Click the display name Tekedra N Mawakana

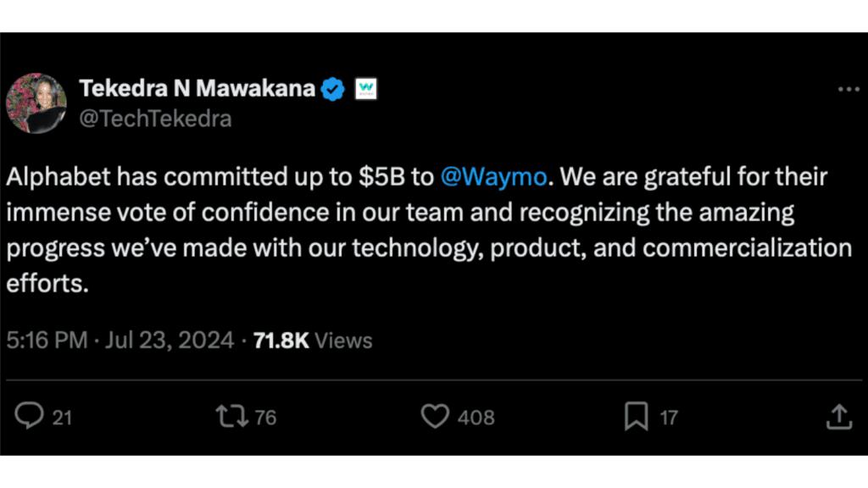tap(197, 88)
